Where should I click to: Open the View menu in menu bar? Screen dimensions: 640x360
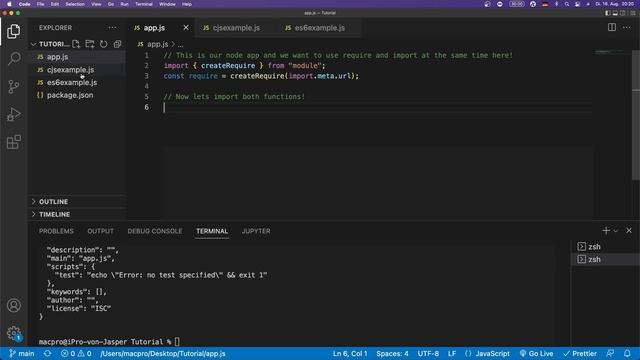[x=96, y=4]
